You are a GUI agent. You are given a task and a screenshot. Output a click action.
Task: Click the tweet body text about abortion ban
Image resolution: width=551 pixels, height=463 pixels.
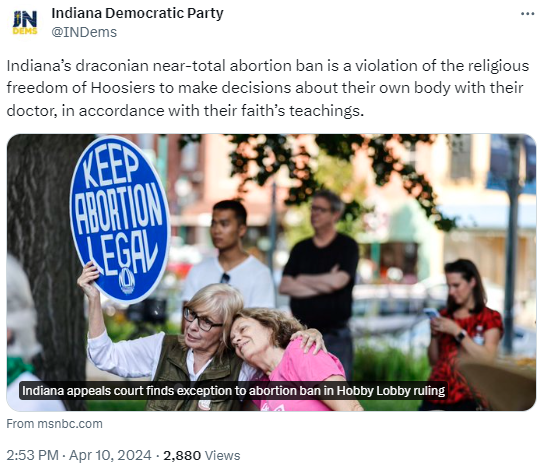click(x=268, y=88)
